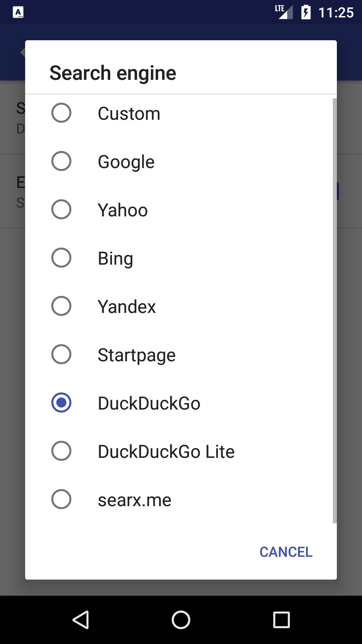Tap the LTE signal strength icon
The image size is (362, 644).
click(x=284, y=12)
